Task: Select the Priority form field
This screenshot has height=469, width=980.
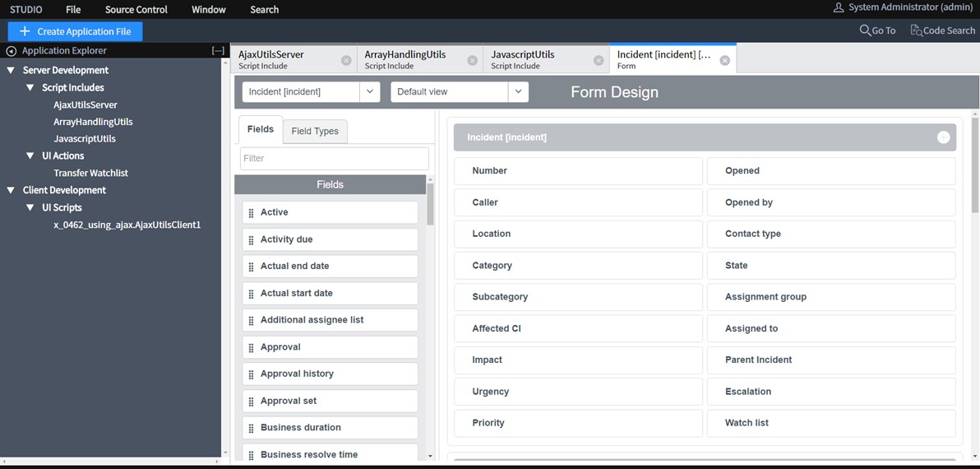Action: pos(578,423)
